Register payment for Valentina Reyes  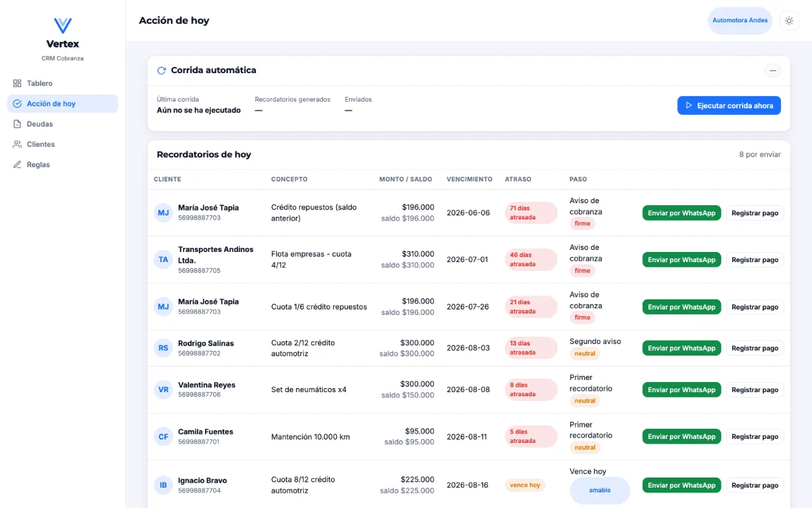click(x=755, y=389)
